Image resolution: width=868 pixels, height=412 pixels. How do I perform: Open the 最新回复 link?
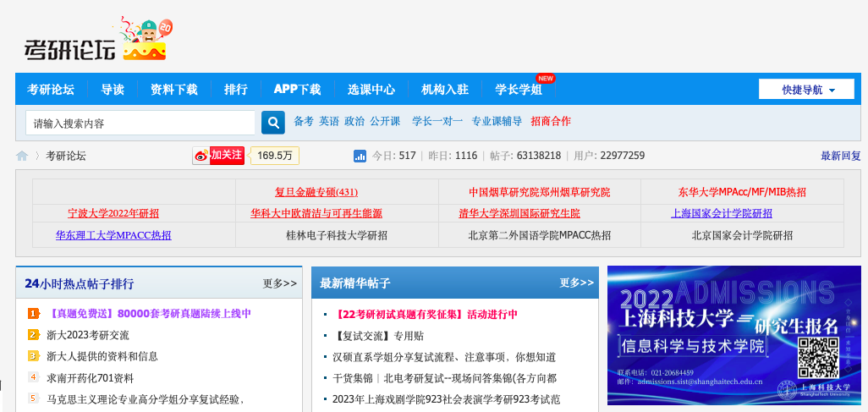tap(841, 157)
